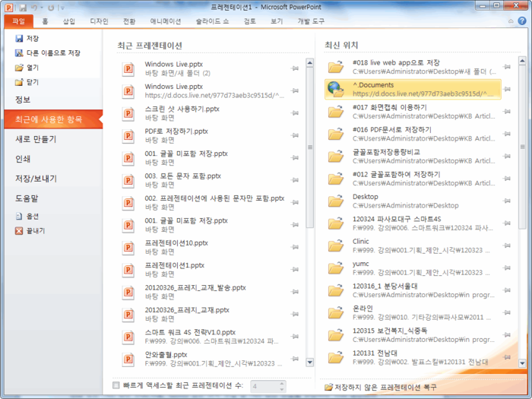Screen dimensions: 532x399
Task: Switch to the 홈 tab
Action: (45, 21)
